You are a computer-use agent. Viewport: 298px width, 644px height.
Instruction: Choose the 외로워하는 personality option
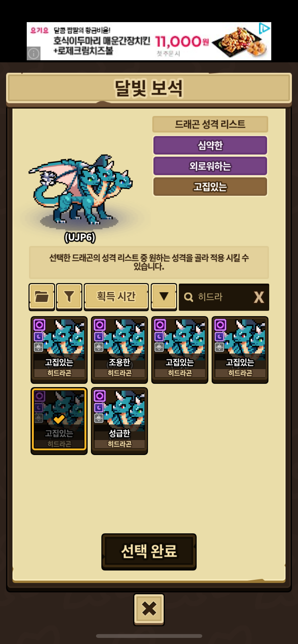click(210, 166)
